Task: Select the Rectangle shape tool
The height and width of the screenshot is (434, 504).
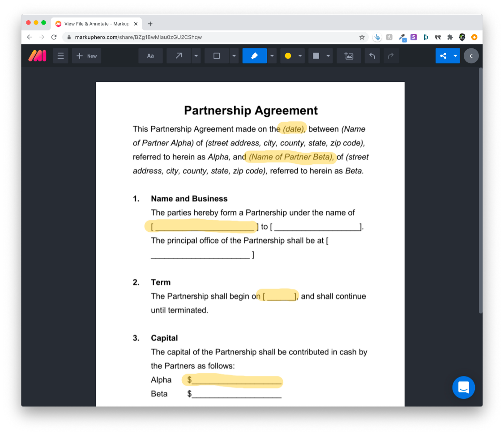Action: click(217, 55)
